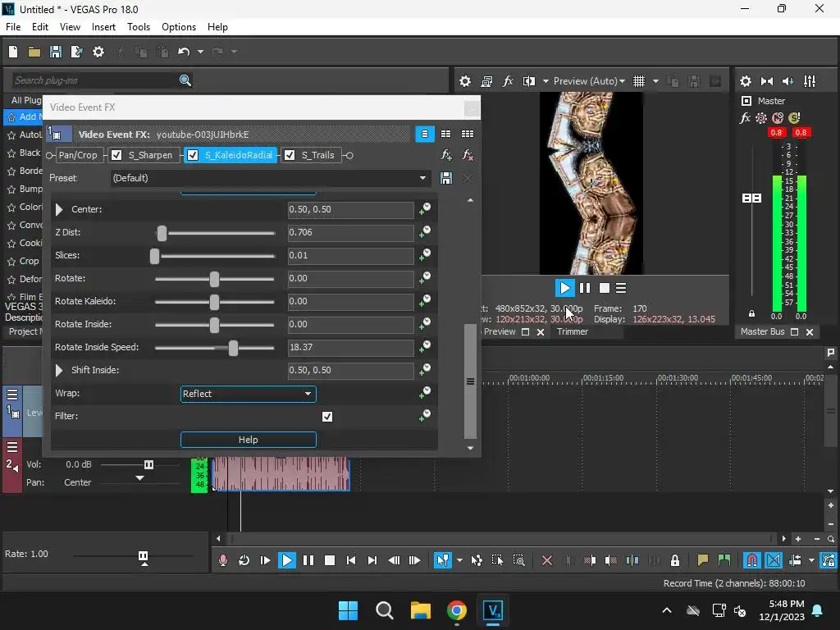Click the Video Output FX icon in preview
Image resolution: width=840 pixels, height=630 pixels.
tap(507, 81)
